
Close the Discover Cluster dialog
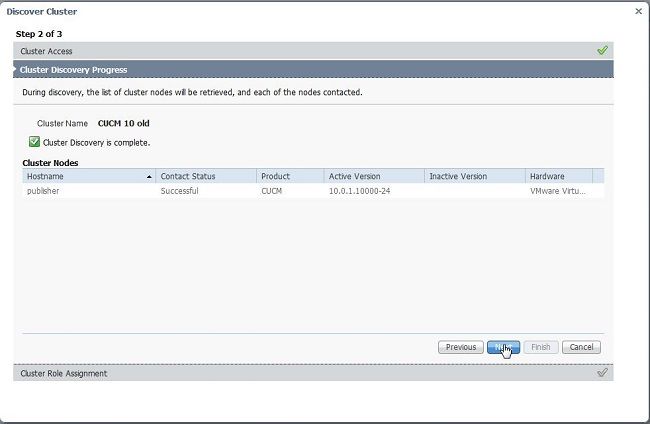tap(639, 11)
